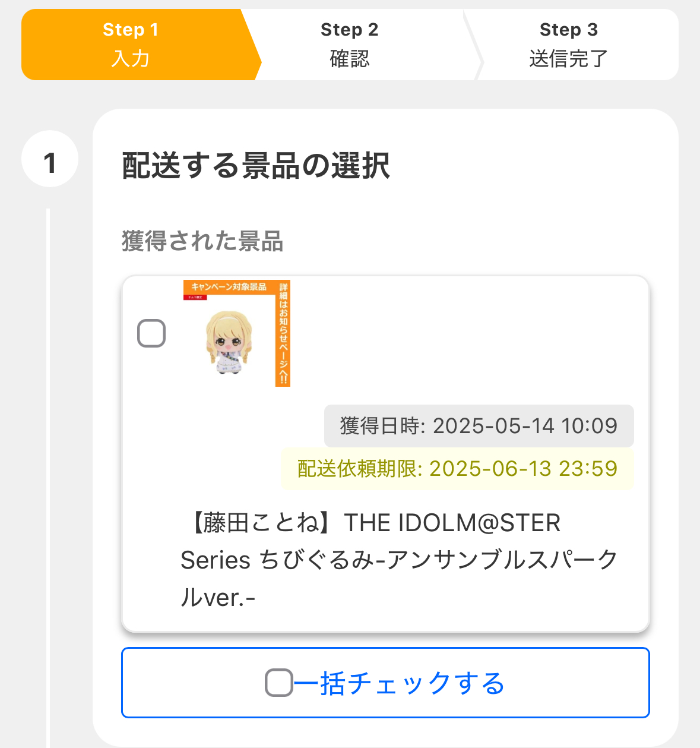Click the small red tag on thumbnail

(195, 297)
